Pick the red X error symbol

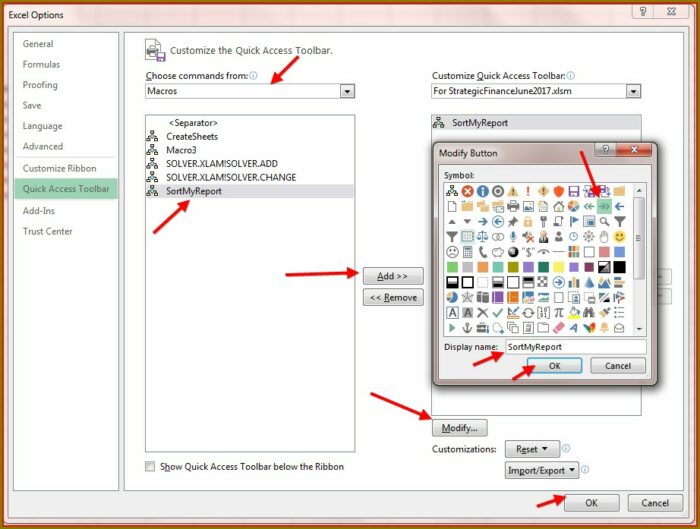click(x=467, y=192)
